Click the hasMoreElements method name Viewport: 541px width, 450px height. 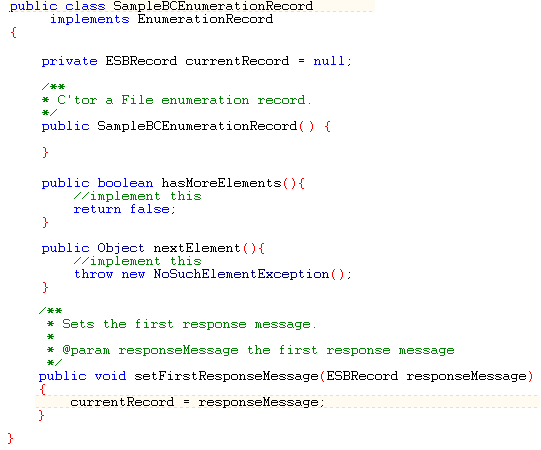coord(222,183)
